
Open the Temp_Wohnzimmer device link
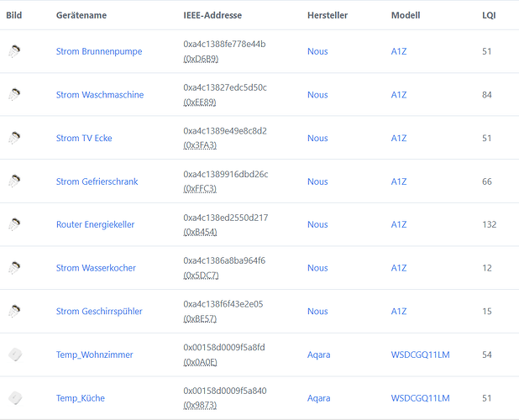pyautogui.click(x=94, y=354)
